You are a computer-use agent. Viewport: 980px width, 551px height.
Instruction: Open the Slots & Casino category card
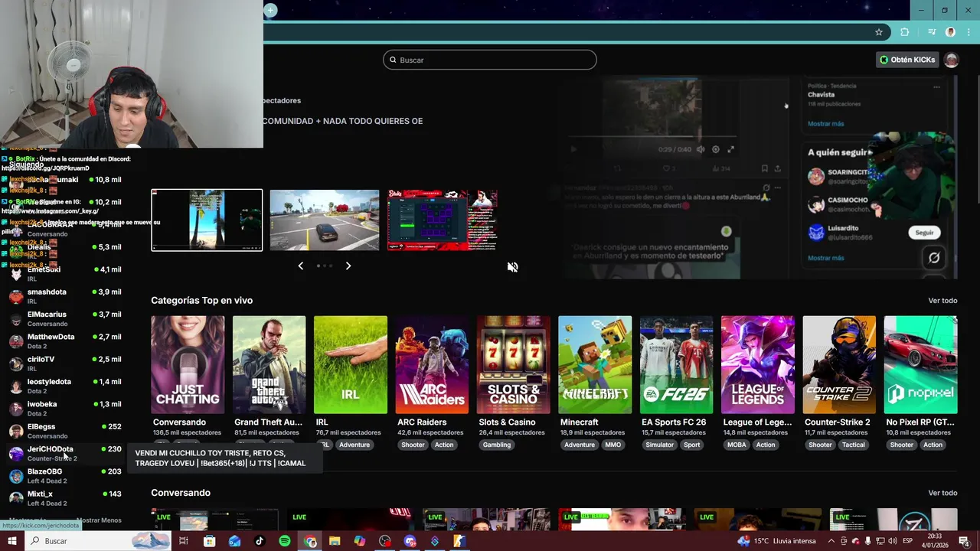pyautogui.click(x=513, y=365)
